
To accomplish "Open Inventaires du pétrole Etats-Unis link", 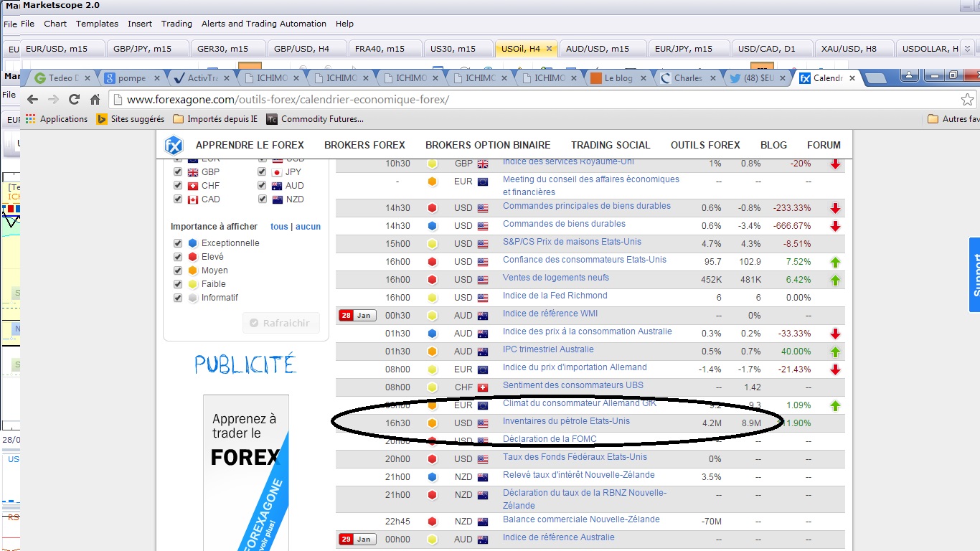I will point(566,421).
